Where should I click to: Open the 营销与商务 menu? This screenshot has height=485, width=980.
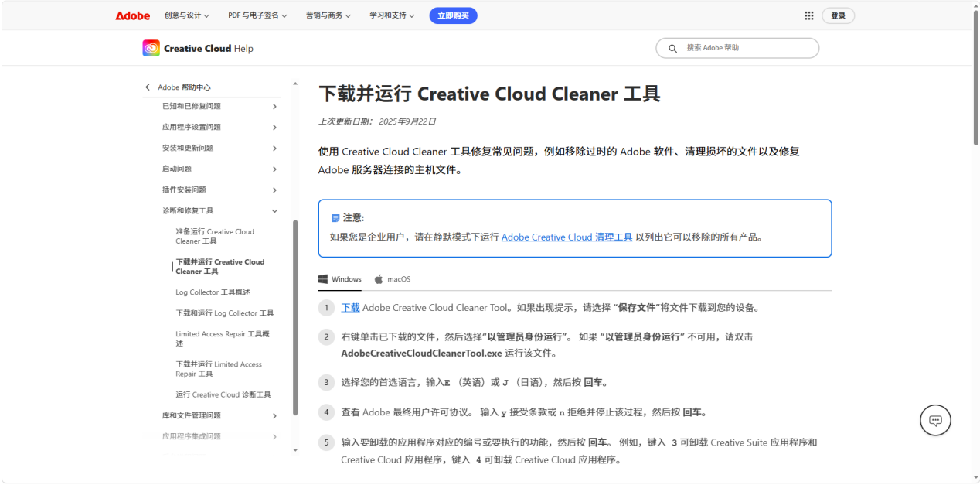tap(328, 15)
